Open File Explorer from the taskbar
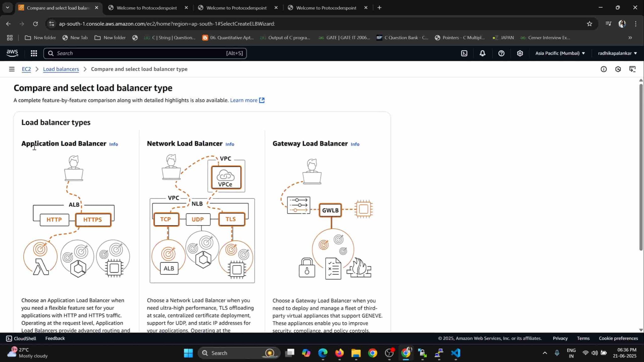The width and height of the screenshot is (644, 362). click(x=356, y=353)
